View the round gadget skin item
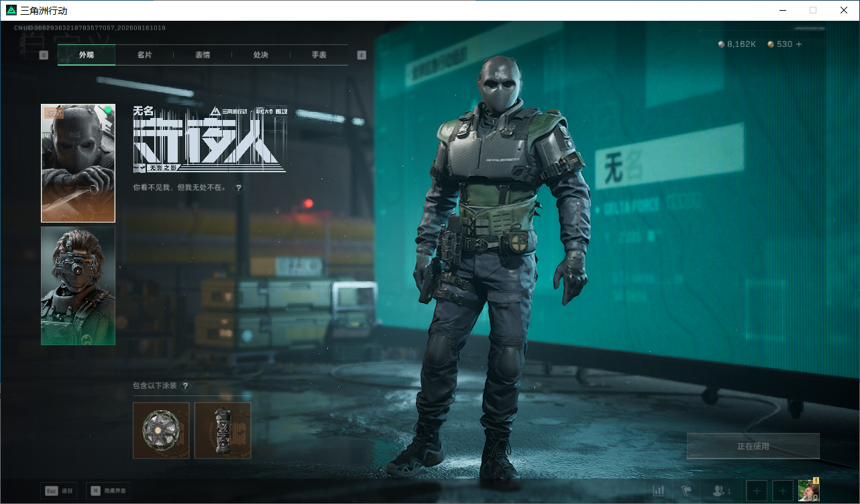860x504 pixels. 161,430
